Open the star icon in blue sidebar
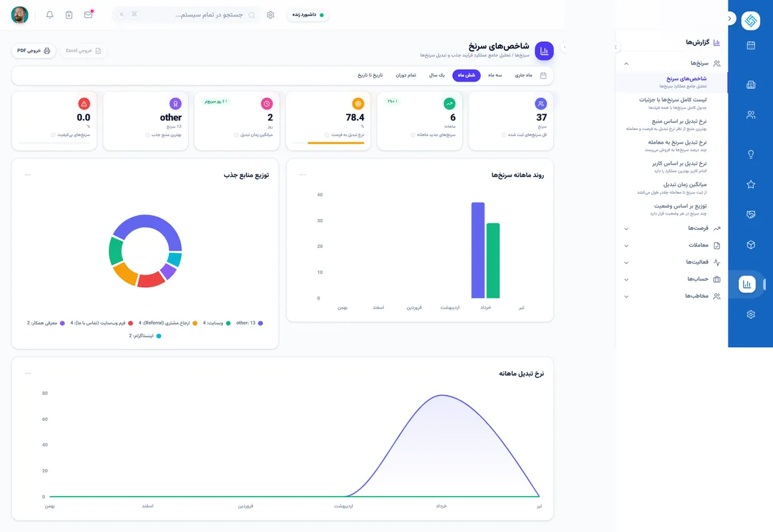This screenshot has width=773, height=532. click(750, 184)
